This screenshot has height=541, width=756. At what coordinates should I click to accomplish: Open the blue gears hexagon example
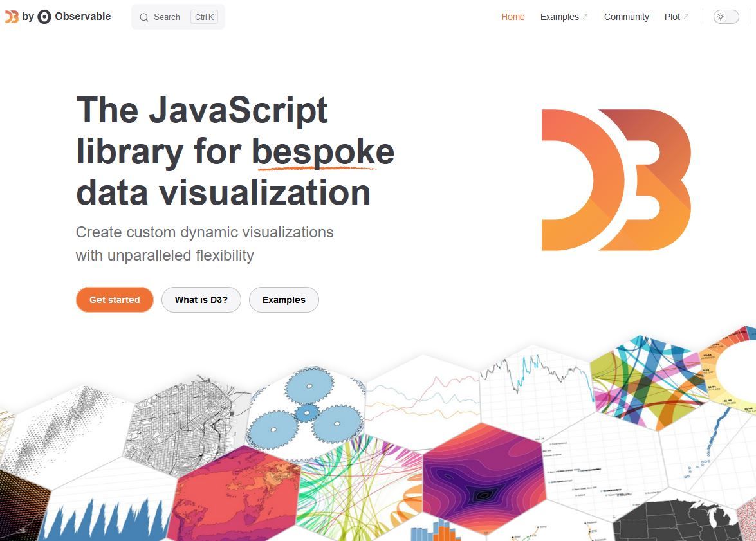[307, 414]
